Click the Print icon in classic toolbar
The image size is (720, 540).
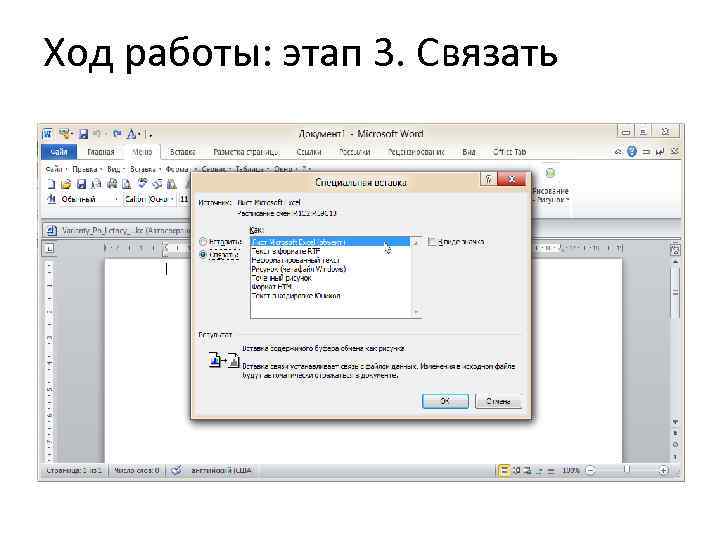click(112, 184)
